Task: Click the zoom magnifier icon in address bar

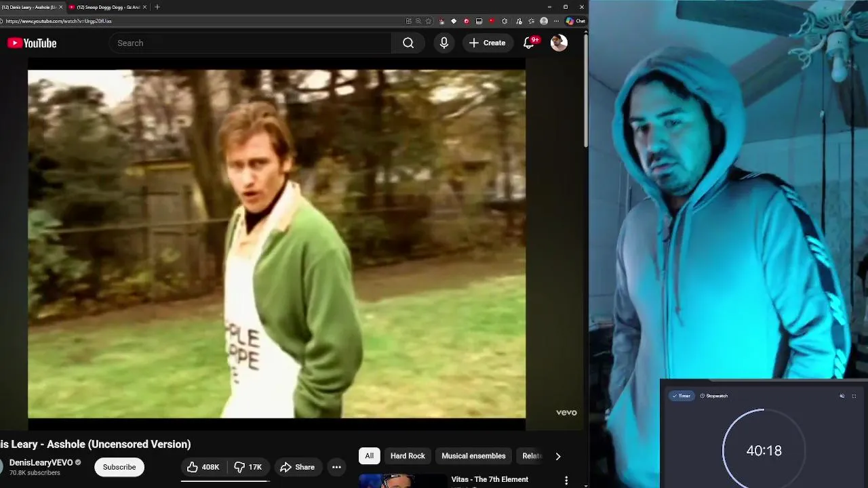Action: pos(418,21)
